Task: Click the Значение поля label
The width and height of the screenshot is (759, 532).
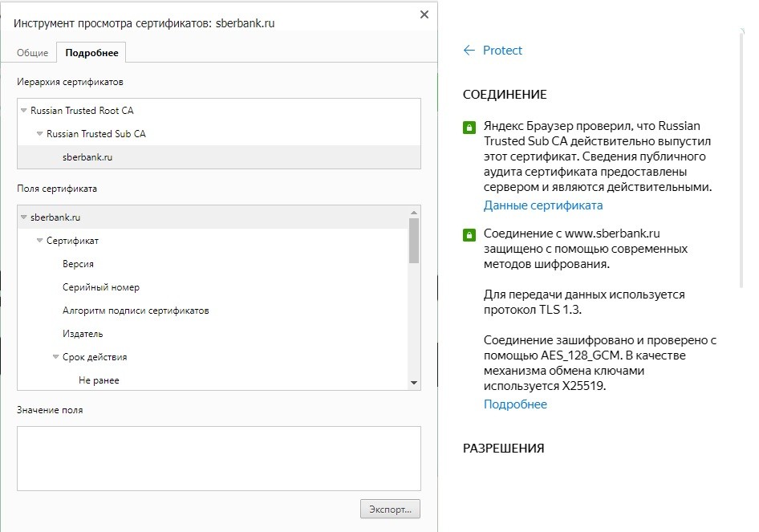Action: [x=50, y=410]
